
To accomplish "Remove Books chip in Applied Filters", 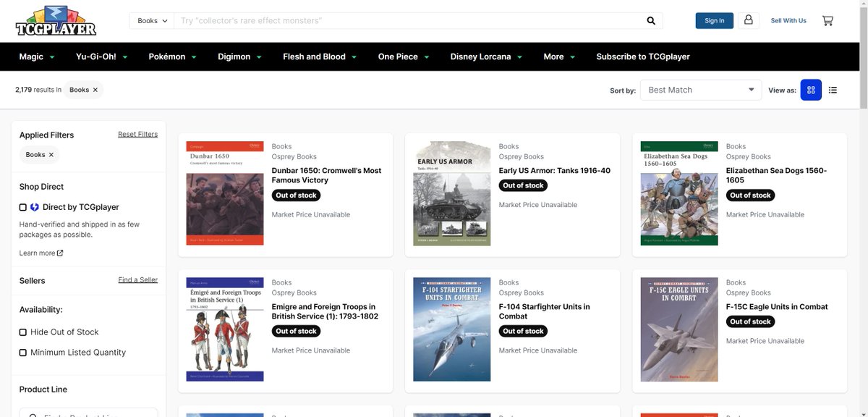I will [x=51, y=154].
